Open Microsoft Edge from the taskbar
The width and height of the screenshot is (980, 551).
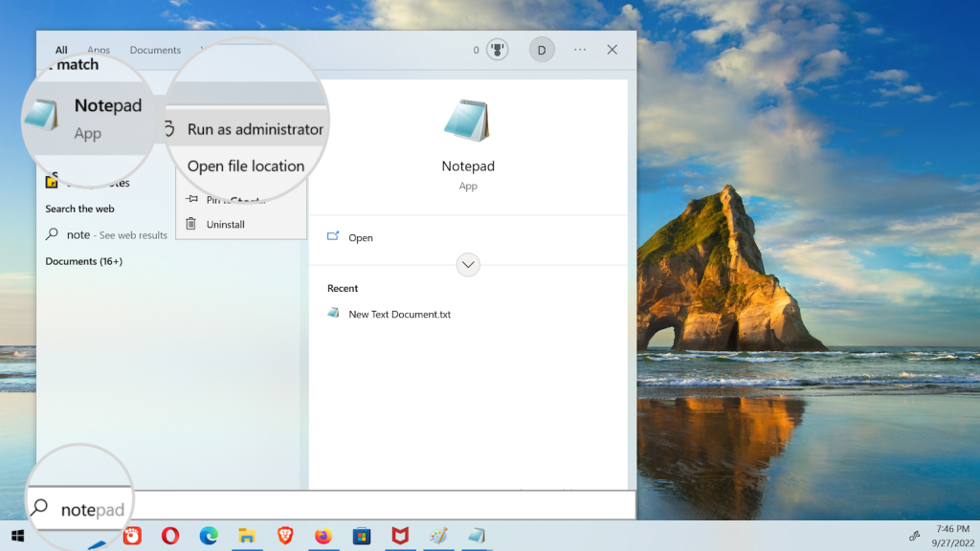click(x=209, y=536)
